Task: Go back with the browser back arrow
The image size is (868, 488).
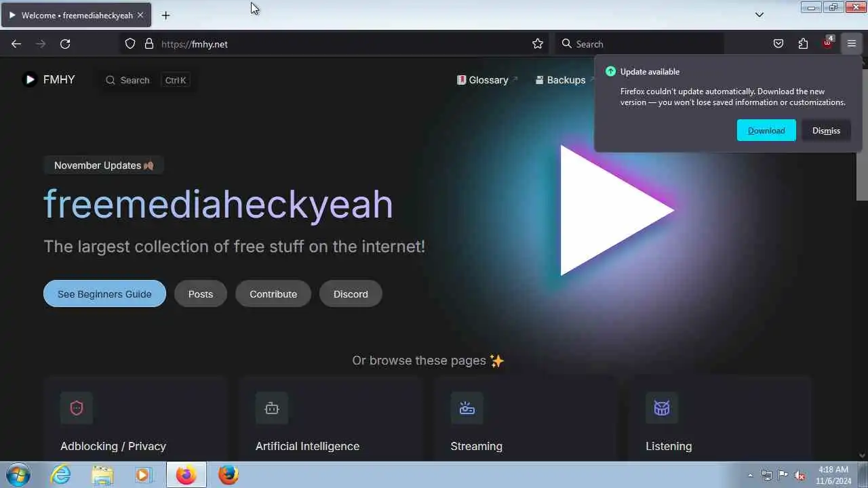Action: click(16, 44)
